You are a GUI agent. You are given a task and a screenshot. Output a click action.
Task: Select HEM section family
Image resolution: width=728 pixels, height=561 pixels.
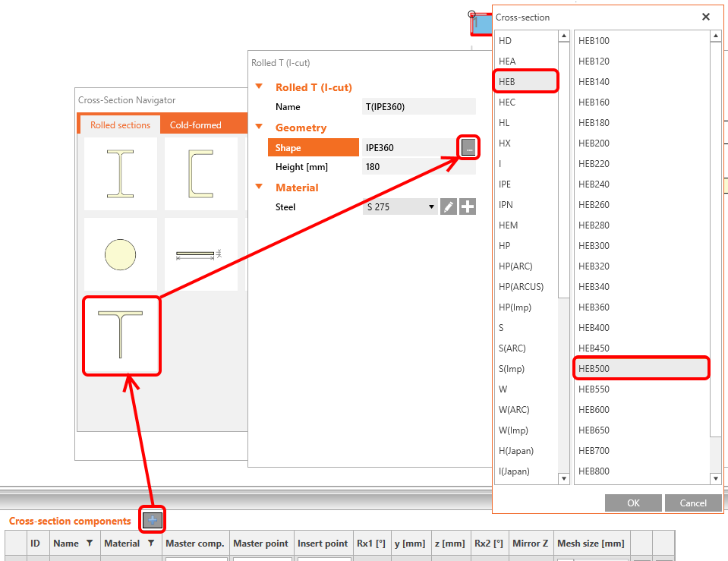coord(526,225)
